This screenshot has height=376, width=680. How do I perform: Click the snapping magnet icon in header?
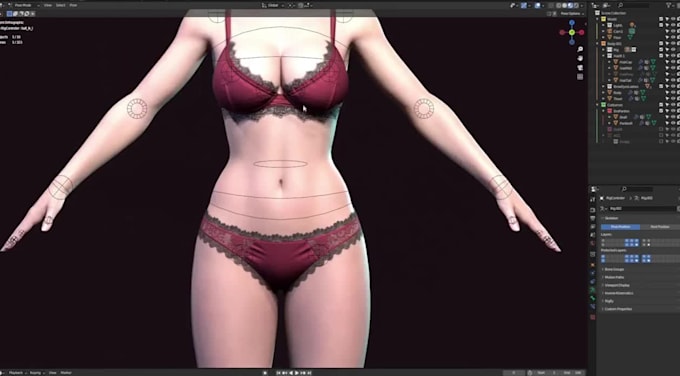click(301, 6)
